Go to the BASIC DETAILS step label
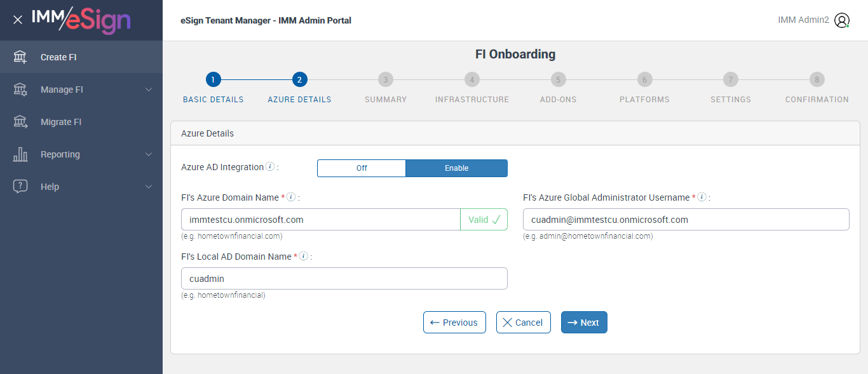The image size is (868, 374). [x=214, y=100]
